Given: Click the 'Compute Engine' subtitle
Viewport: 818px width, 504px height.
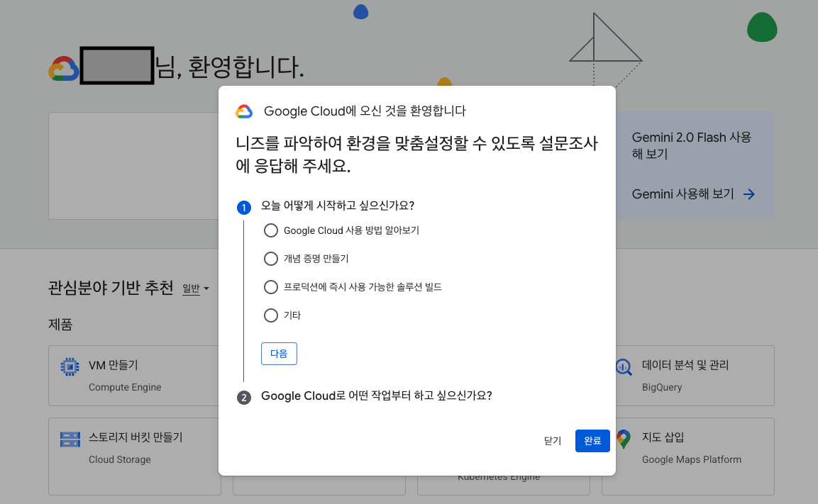Looking at the screenshot, I should point(125,387).
